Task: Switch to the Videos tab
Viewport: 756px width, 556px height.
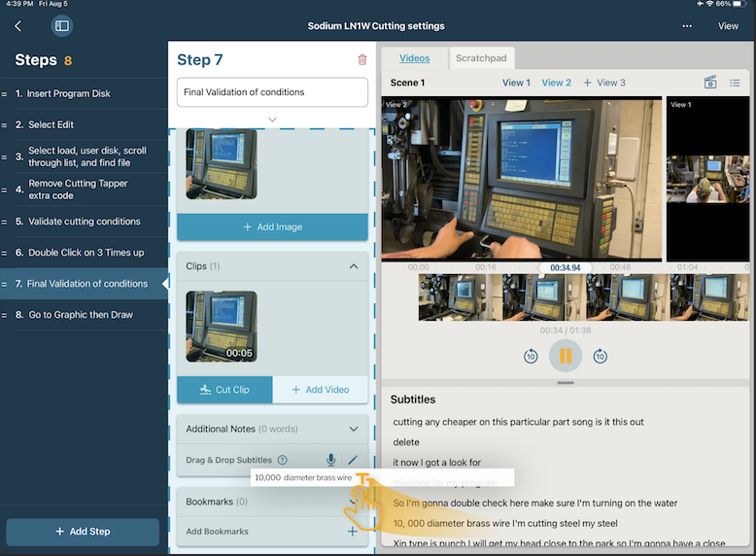Action: pyautogui.click(x=415, y=58)
